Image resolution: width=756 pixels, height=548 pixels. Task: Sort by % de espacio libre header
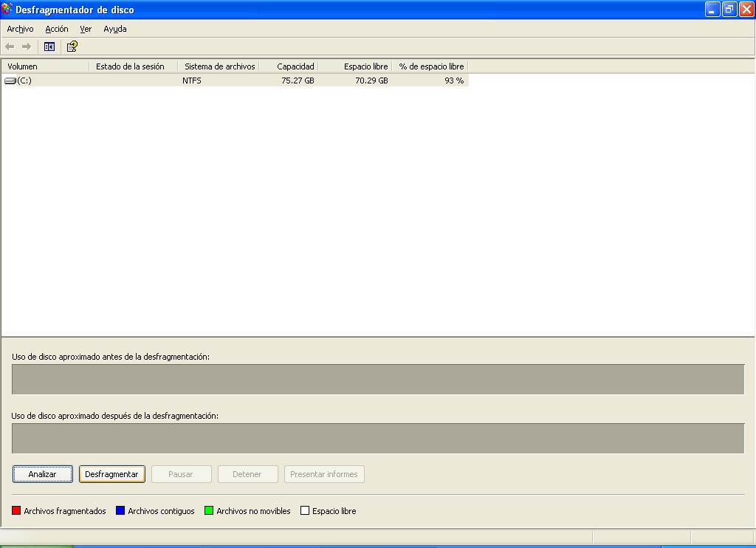click(430, 66)
